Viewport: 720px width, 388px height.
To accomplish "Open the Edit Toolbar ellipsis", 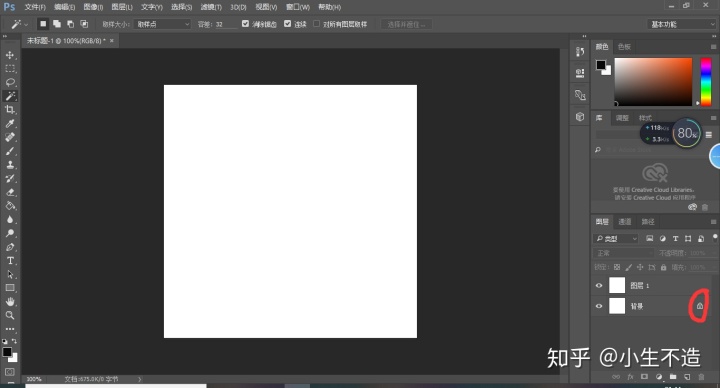I will [x=10, y=329].
